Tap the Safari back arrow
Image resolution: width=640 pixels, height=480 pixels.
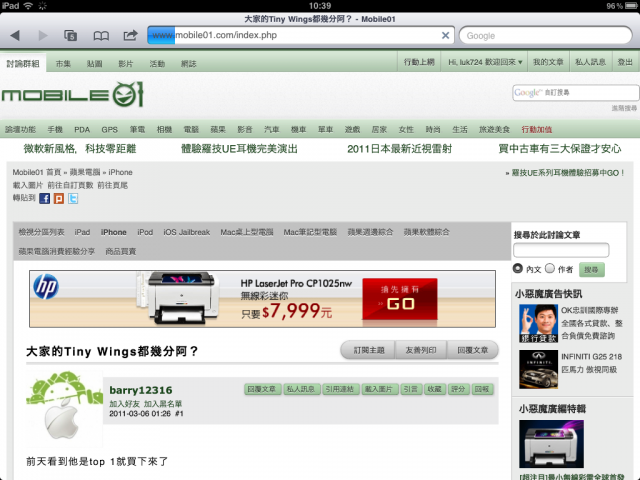[x=15, y=36]
